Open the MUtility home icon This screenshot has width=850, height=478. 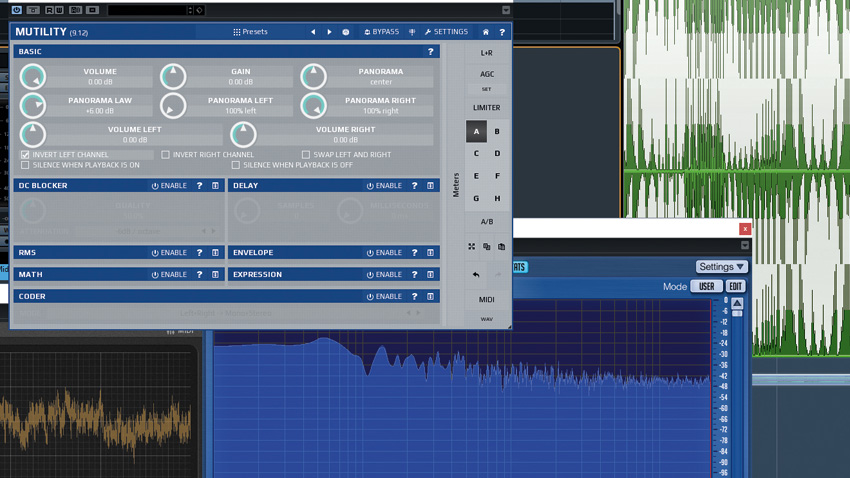[x=486, y=32]
